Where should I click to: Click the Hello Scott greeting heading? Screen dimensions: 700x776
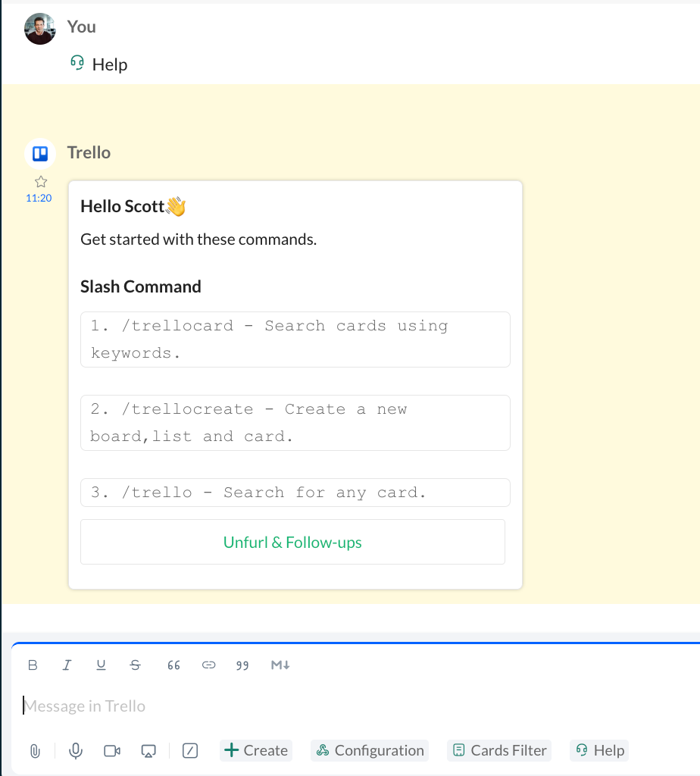[x=133, y=206]
